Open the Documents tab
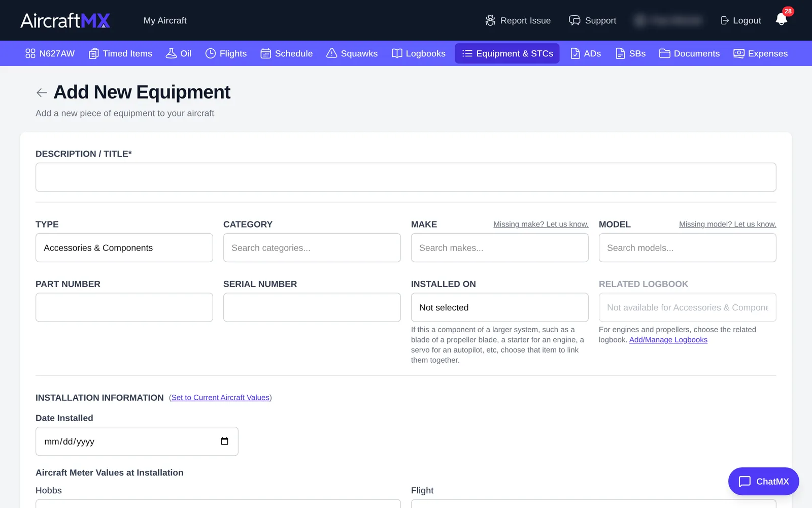This screenshot has height=508, width=812. [689, 53]
